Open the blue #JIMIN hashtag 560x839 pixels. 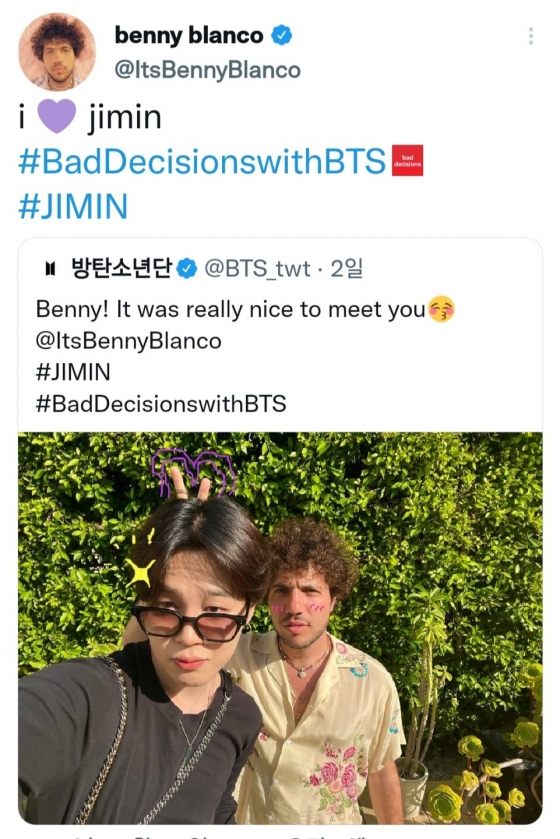(x=73, y=206)
